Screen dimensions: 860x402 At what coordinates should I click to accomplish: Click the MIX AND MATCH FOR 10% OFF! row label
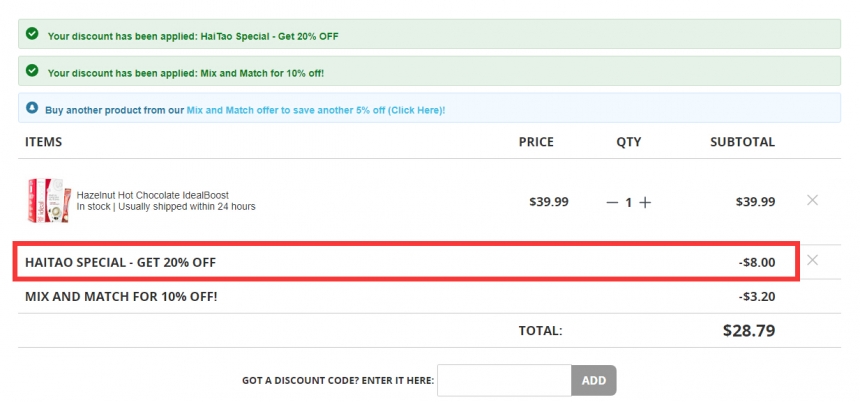pyautogui.click(x=121, y=297)
